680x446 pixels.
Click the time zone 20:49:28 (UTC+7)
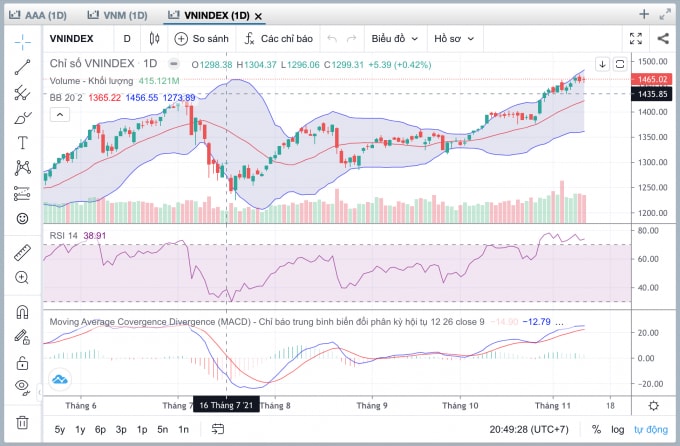point(529,430)
